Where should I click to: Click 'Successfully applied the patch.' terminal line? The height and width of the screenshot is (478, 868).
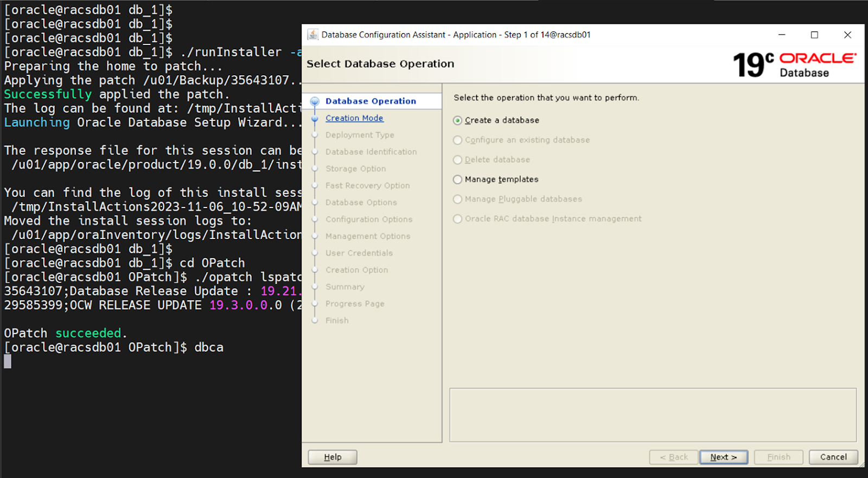pos(117,94)
